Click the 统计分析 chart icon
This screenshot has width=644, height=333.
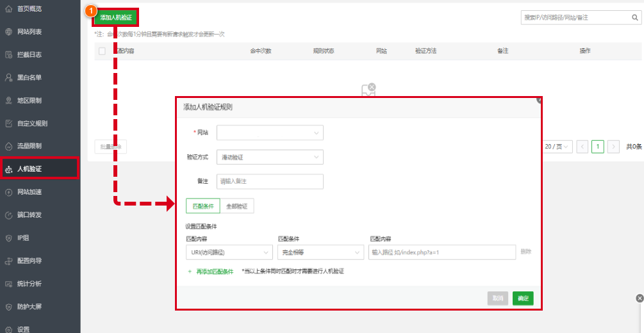point(9,284)
